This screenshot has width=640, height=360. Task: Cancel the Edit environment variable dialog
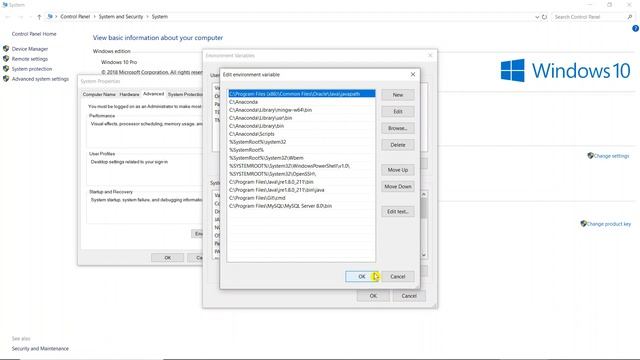[398, 276]
